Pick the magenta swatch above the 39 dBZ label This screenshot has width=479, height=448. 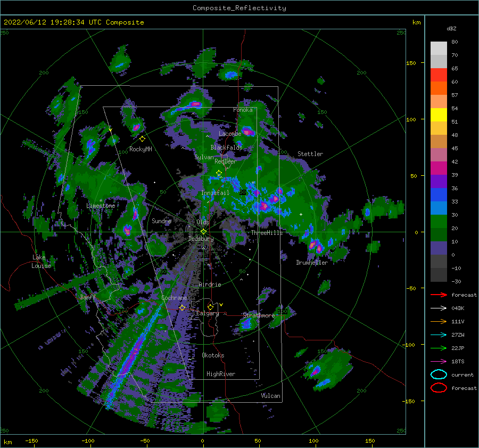click(x=439, y=168)
